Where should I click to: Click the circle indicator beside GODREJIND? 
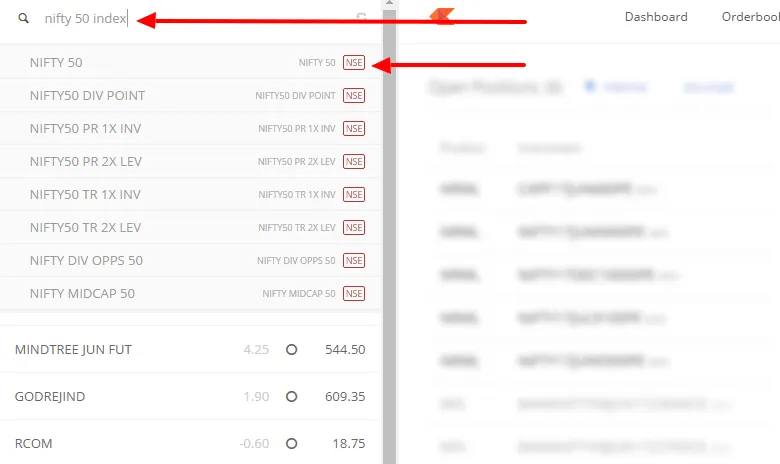click(292, 396)
